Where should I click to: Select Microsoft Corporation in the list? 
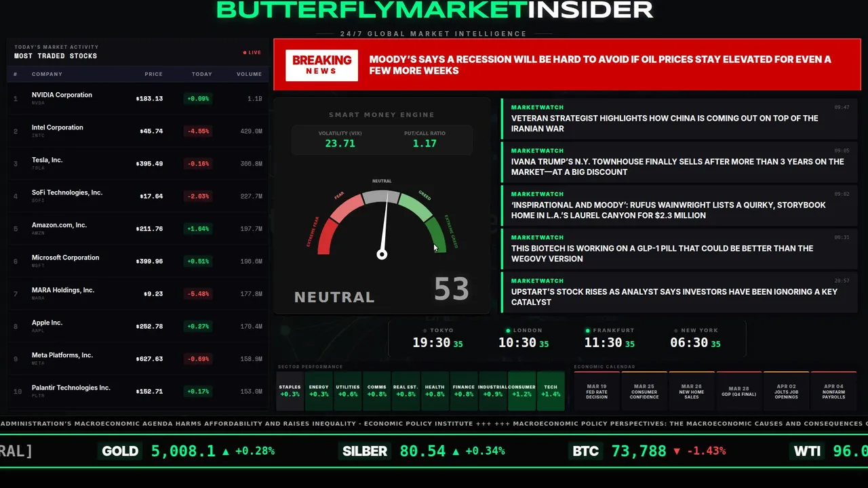pos(138,261)
